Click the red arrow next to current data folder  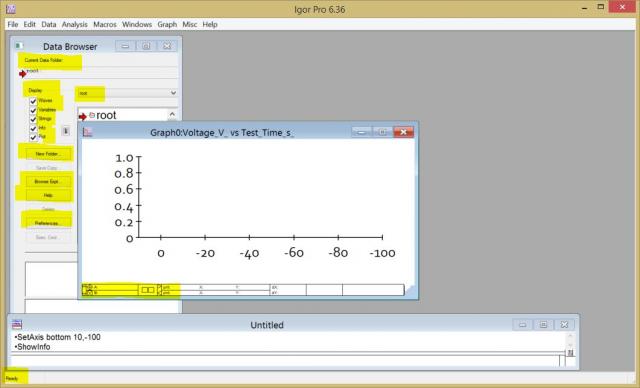22,74
